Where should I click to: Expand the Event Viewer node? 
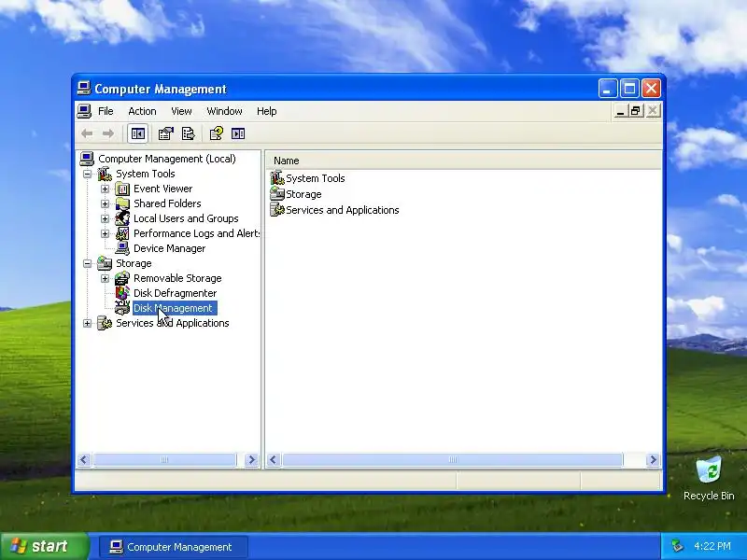coord(105,189)
